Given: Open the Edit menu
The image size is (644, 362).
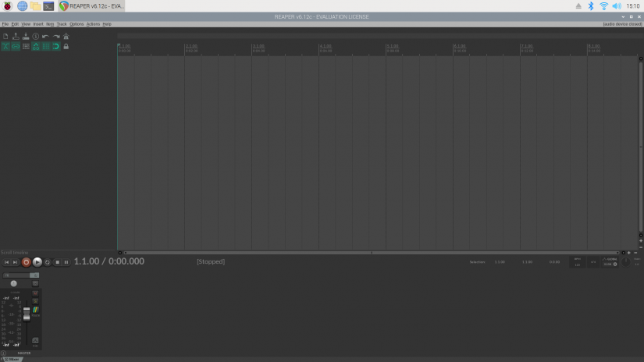Looking at the screenshot, I should point(15,24).
